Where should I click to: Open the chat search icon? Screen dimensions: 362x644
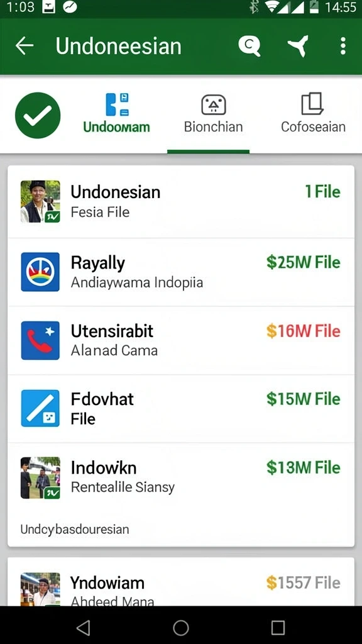click(x=249, y=45)
